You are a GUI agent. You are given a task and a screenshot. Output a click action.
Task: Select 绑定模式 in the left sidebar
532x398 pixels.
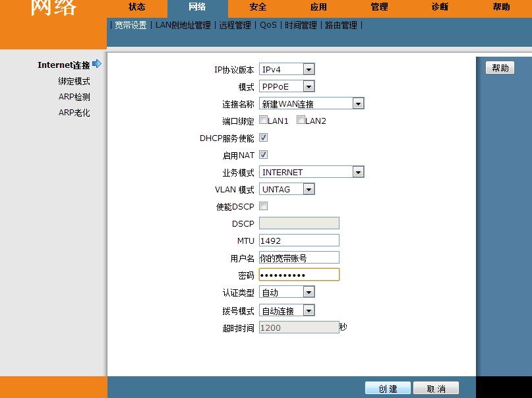point(74,81)
